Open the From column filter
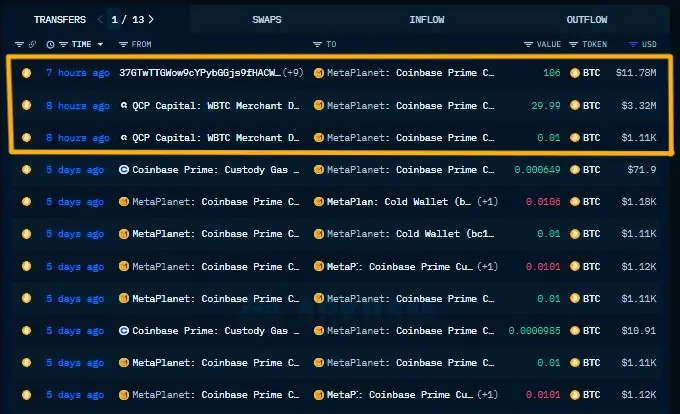This screenshot has width=680, height=414. coord(123,44)
